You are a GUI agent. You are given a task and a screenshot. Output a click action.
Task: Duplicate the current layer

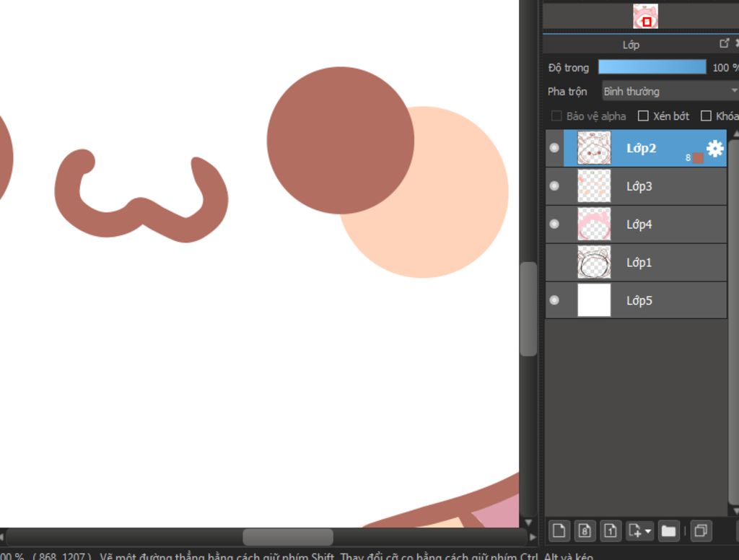coord(701,531)
